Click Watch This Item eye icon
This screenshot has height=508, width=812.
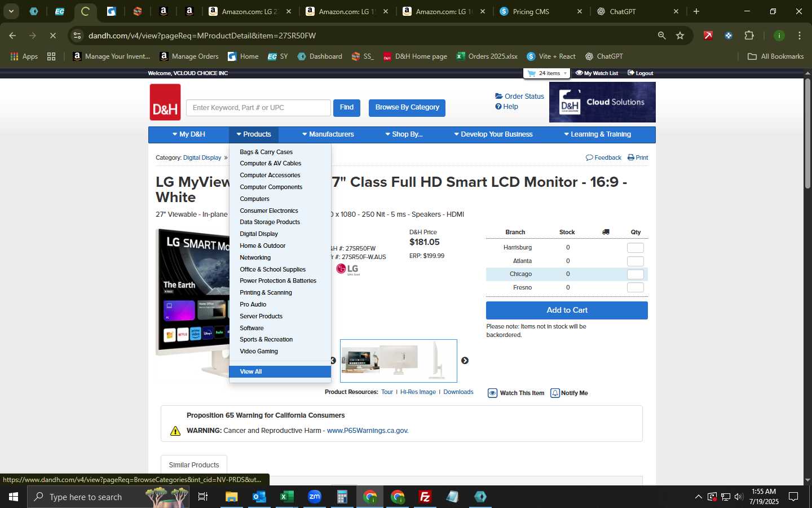pos(492,393)
